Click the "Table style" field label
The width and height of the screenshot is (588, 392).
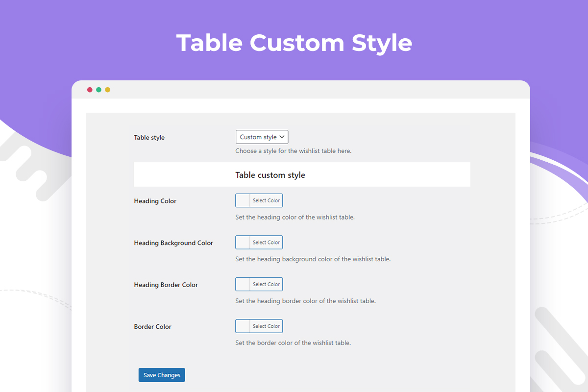149,138
